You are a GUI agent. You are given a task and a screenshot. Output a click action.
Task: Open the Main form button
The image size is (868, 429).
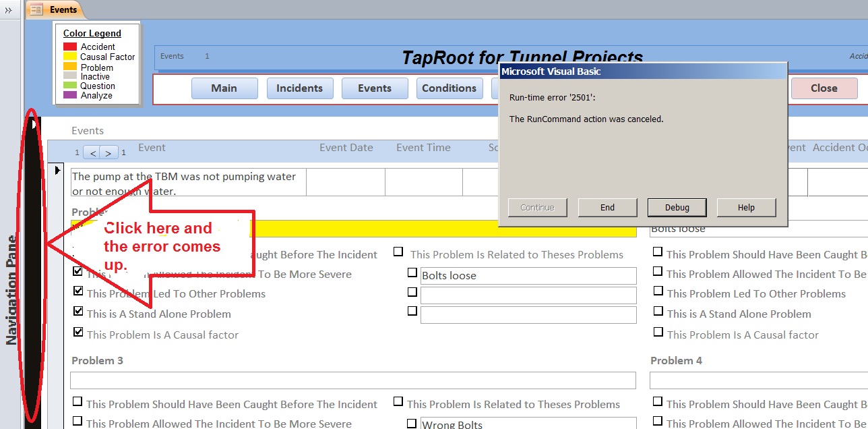pyautogui.click(x=224, y=88)
